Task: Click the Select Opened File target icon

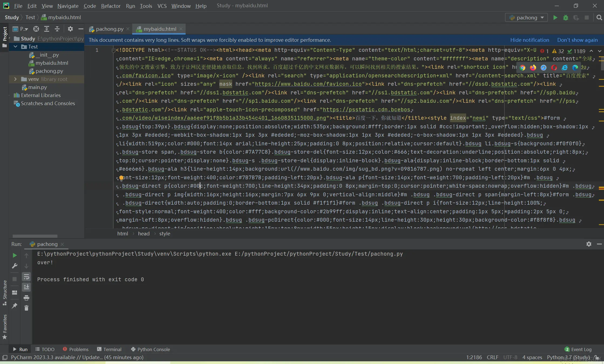Action: point(36,29)
